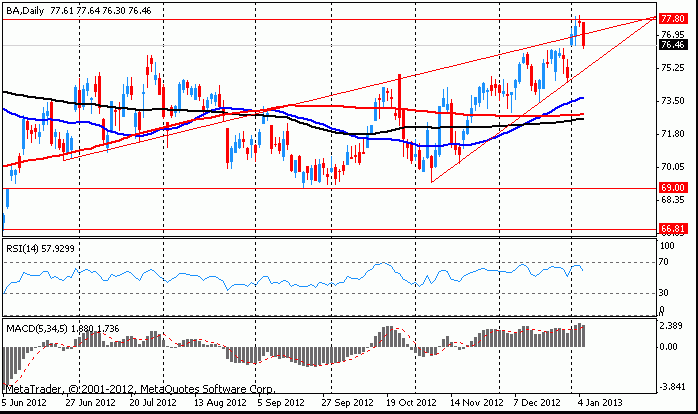698x414 pixels.
Task: Click the RSI(14) 57.9299 indicator label
Action: pyautogui.click(x=40, y=248)
